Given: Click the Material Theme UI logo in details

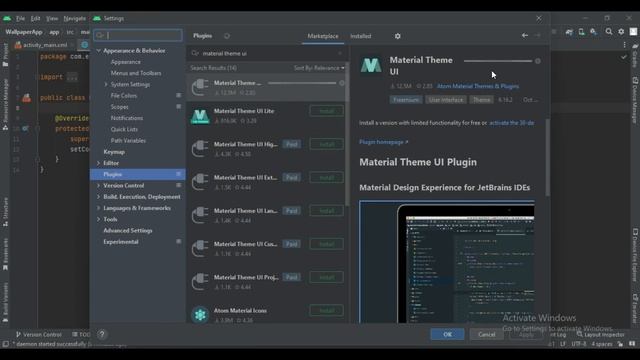Looking at the screenshot, I should point(371,65).
